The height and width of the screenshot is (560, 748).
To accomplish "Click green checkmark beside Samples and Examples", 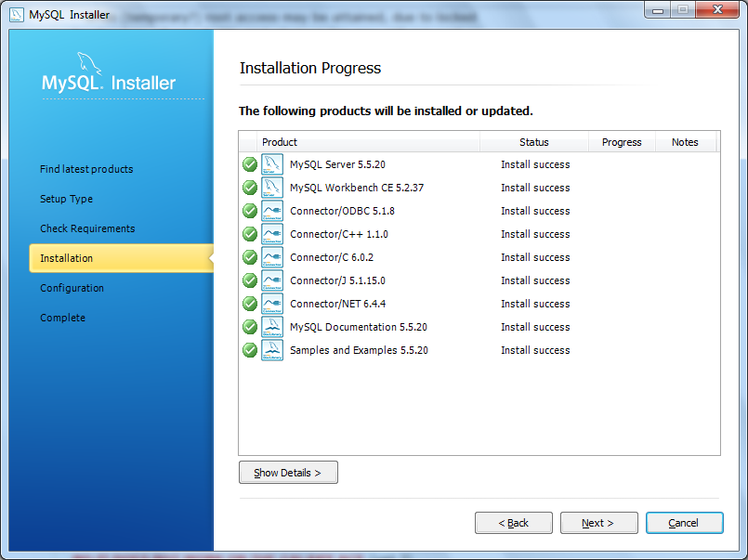I will (250, 350).
